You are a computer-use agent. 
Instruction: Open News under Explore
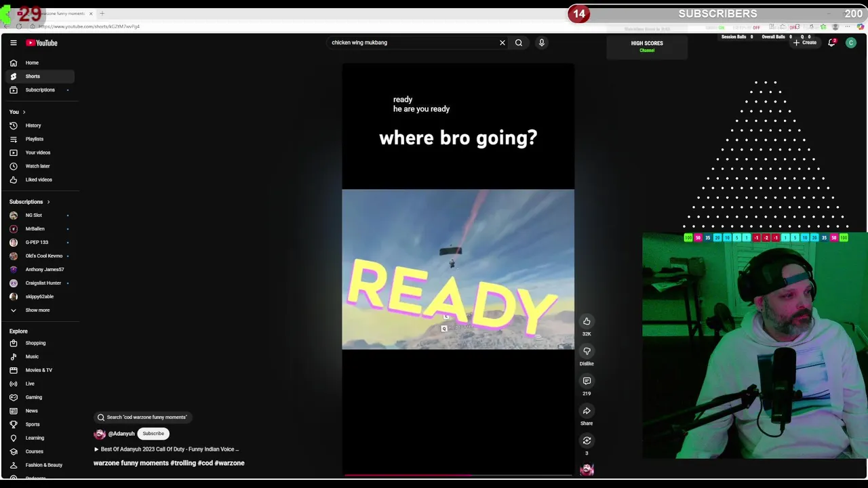(x=41, y=411)
